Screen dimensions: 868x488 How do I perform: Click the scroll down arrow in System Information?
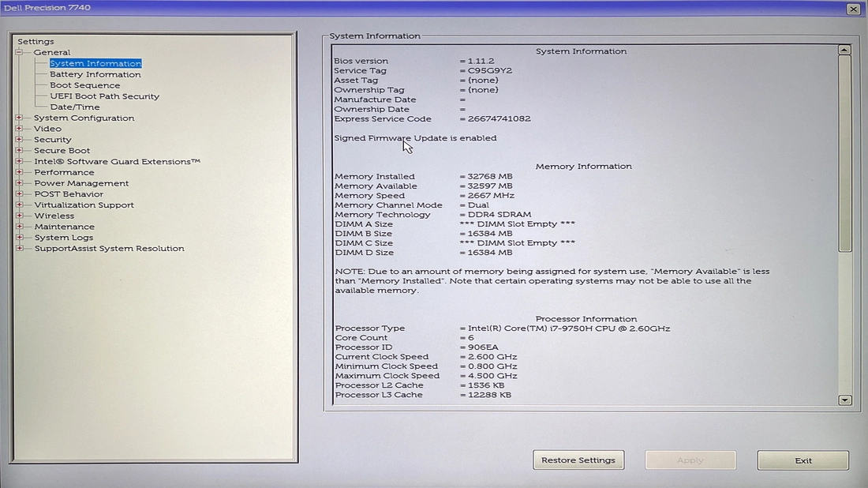[845, 400]
